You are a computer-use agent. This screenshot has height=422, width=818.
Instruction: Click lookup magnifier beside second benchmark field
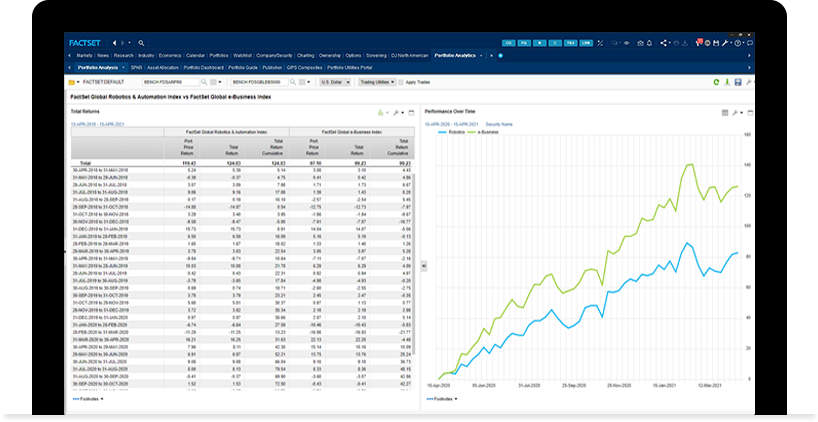(293, 82)
